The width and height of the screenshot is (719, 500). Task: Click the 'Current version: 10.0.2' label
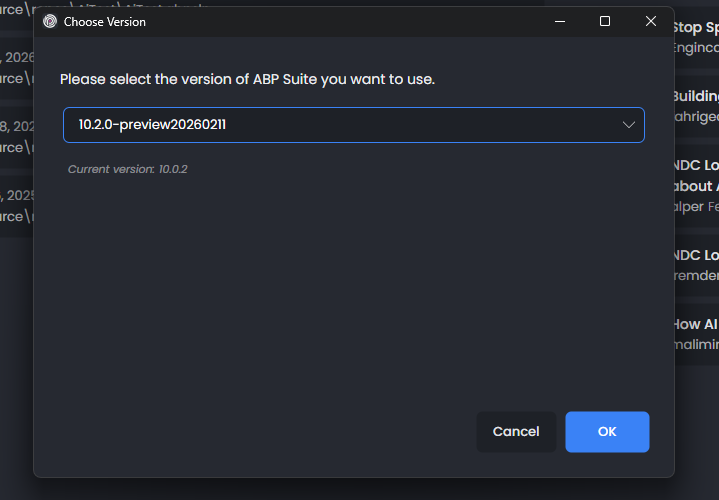pos(128,169)
